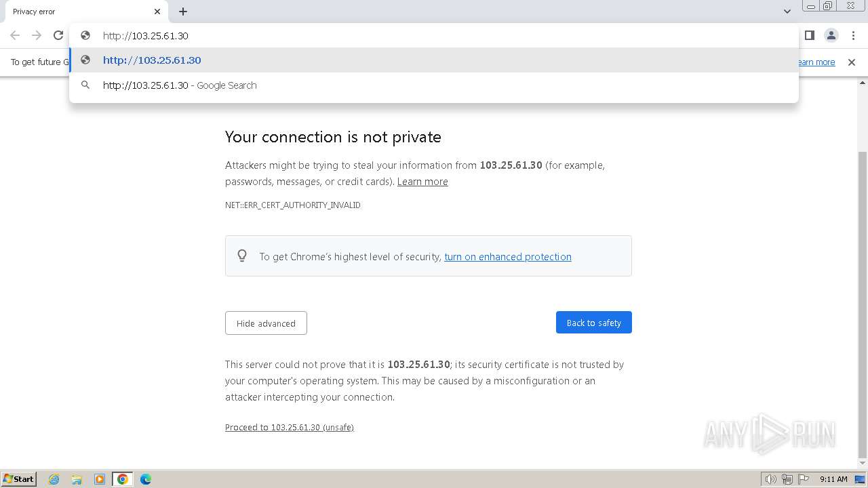Open a new tab with the plus icon
868x488 pixels.
(x=183, y=12)
